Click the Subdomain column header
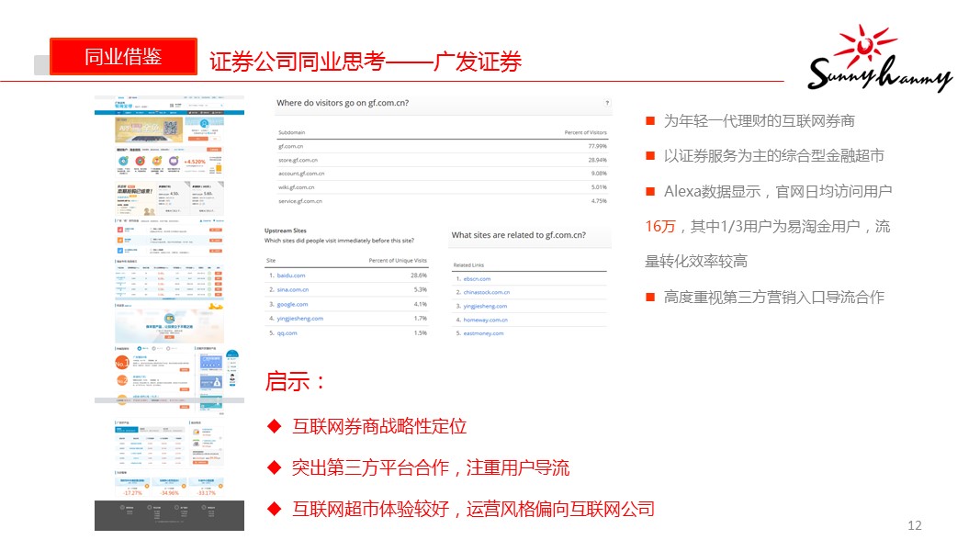 (x=291, y=132)
